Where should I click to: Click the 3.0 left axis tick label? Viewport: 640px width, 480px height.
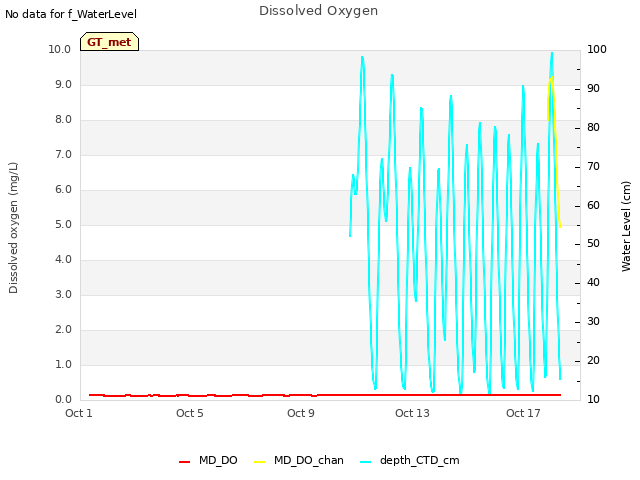click(63, 295)
